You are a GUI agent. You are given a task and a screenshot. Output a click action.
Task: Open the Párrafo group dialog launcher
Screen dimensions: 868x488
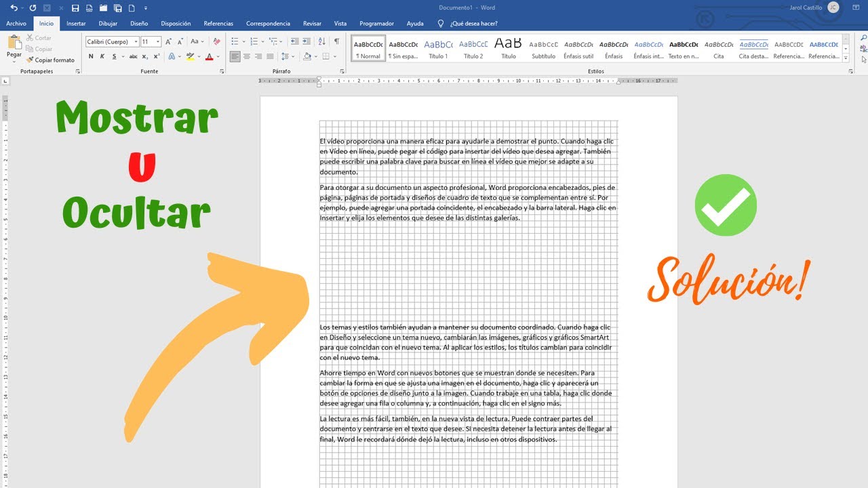click(342, 71)
